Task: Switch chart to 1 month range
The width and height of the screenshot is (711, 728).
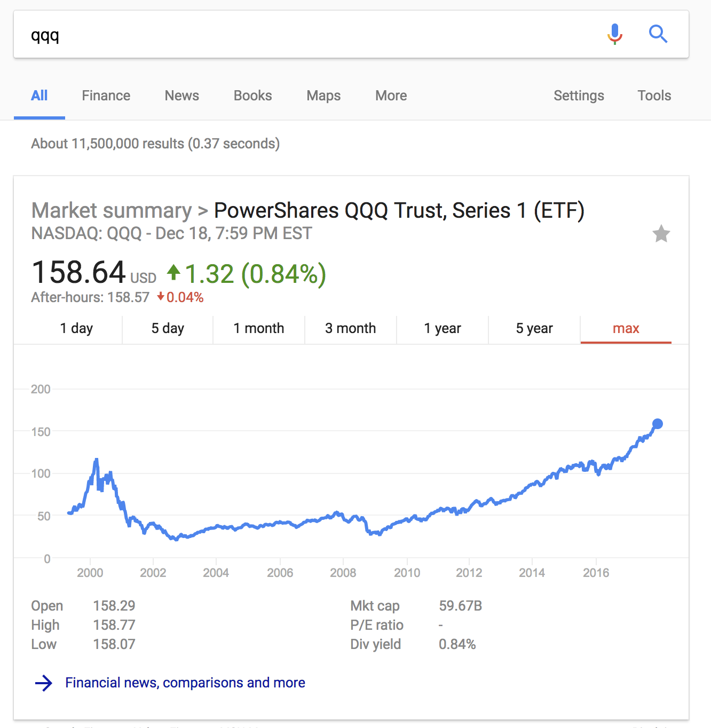Action: click(x=259, y=328)
